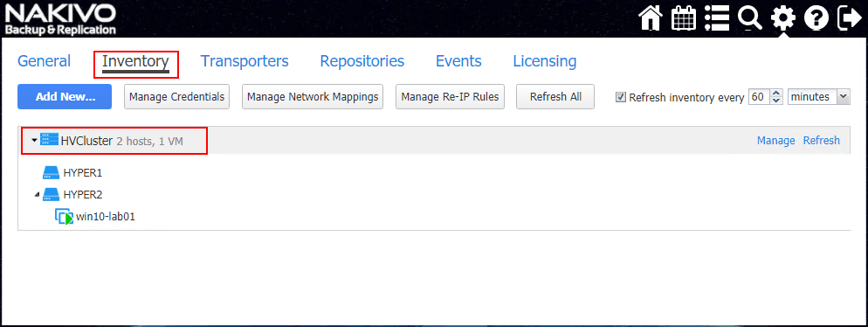Increase refresh interval with up arrow
The width and height of the screenshot is (868, 327).
776,93
